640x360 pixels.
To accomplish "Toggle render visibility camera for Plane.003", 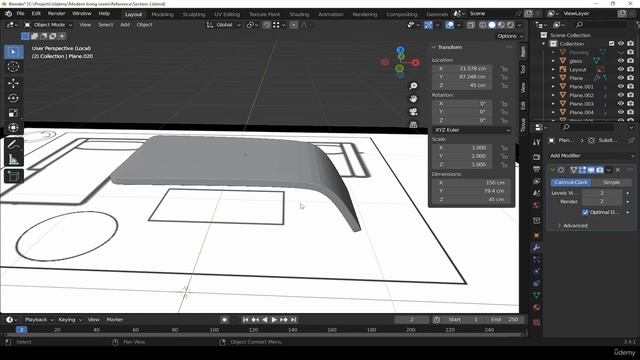I will coord(631,104).
